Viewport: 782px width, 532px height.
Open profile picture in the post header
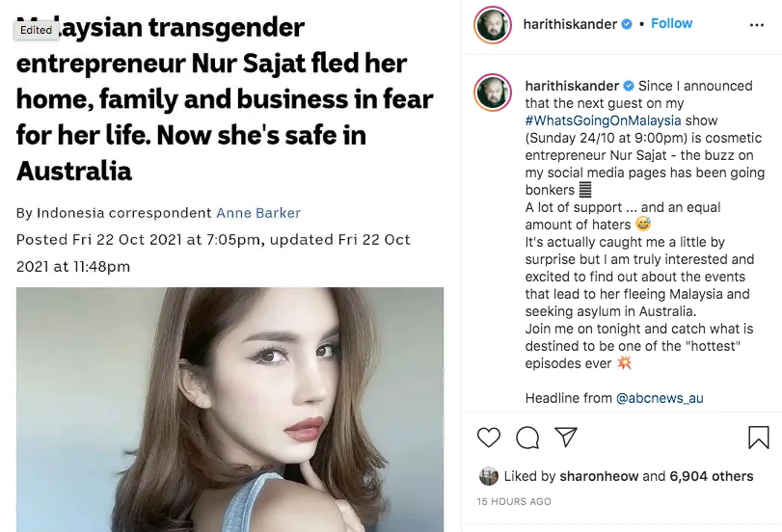tap(493, 24)
